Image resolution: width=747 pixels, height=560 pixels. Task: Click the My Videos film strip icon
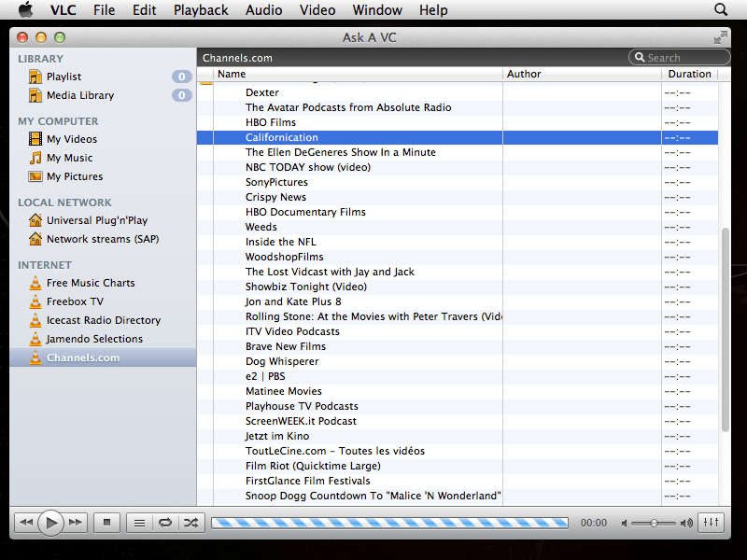coord(35,138)
